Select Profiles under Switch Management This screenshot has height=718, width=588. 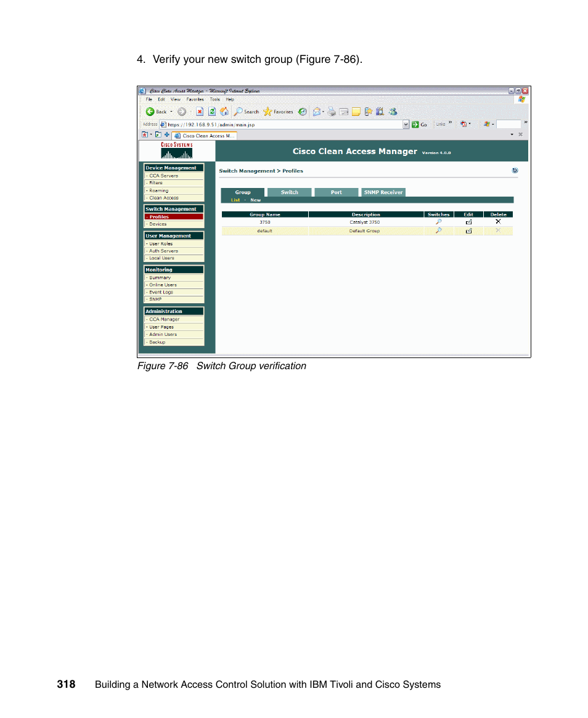pyautogui.click(x=174, y=217)
